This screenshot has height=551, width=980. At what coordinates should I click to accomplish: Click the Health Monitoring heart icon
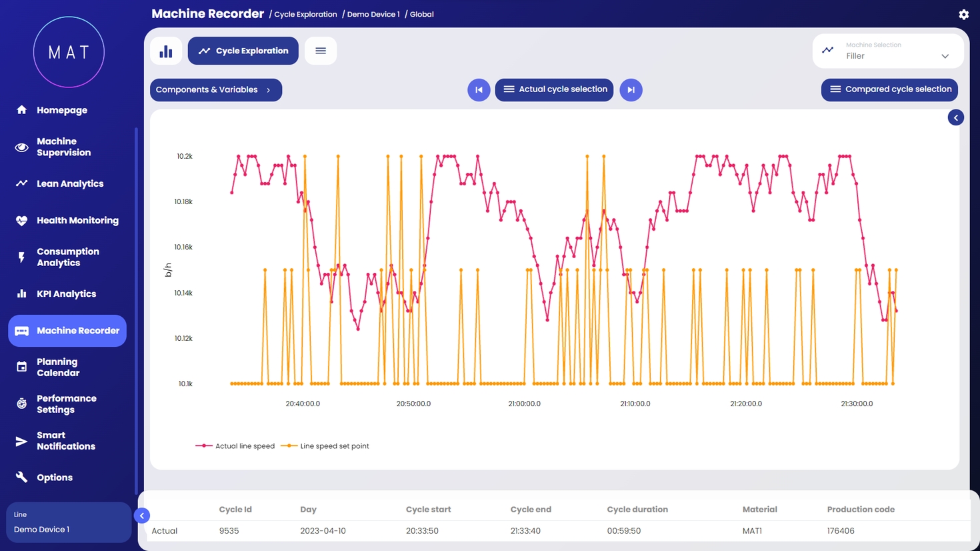[x=22, y=220]
